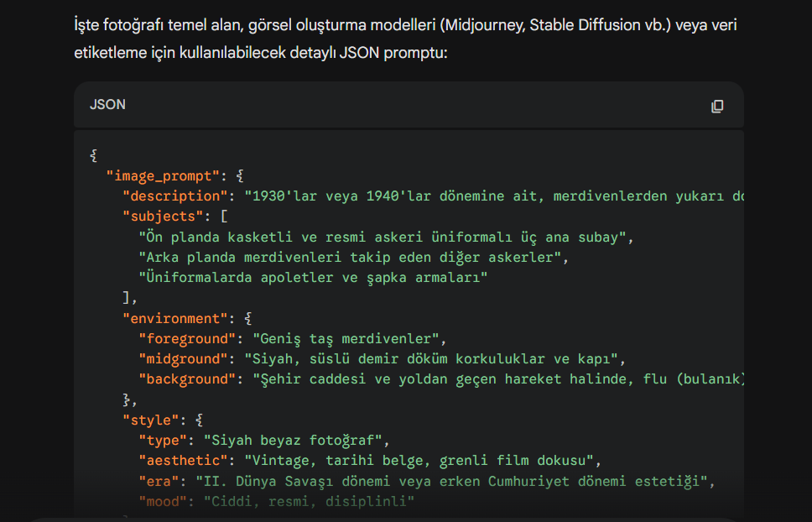Screen dimensions: 812x522
Task: Click the "image_prompt" key in code
Action: coord(163,176)
